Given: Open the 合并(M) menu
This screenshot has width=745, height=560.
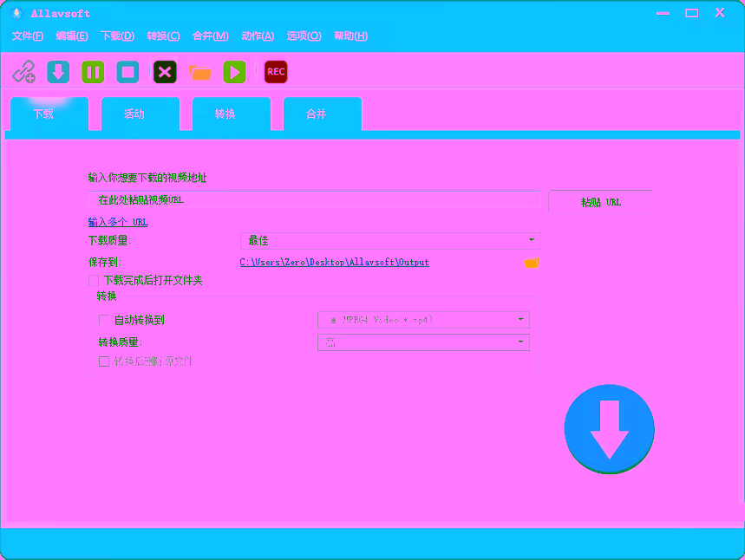Looking at the screenshot, I should (211, 36).
